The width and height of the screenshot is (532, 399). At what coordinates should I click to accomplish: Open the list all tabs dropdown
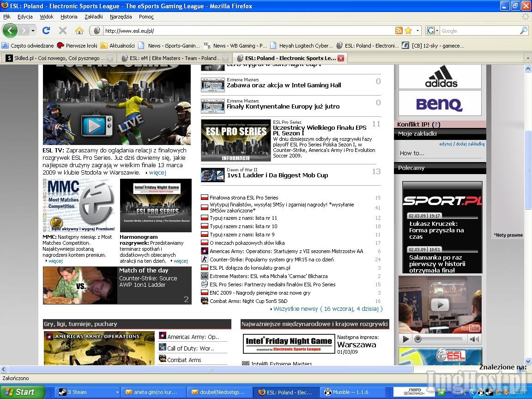click(527, 58)
